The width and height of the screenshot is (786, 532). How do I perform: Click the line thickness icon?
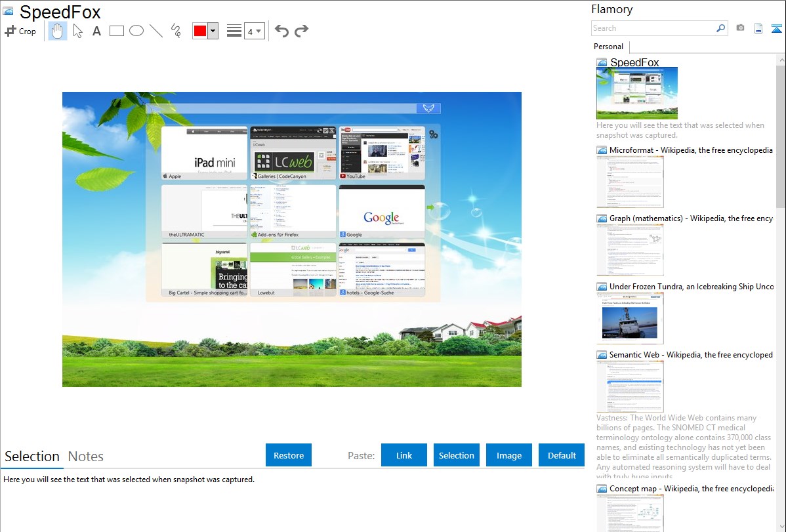tap(234, 31)
